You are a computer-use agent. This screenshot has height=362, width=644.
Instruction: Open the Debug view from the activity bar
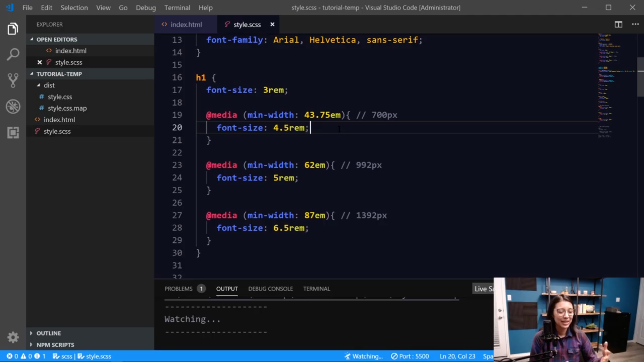click(13, 106)
